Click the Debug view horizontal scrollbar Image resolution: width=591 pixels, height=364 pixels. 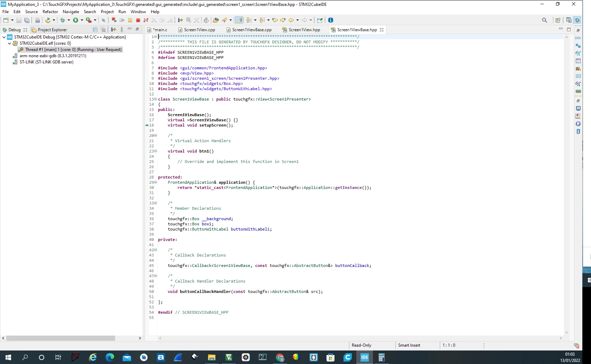[61, 338]
